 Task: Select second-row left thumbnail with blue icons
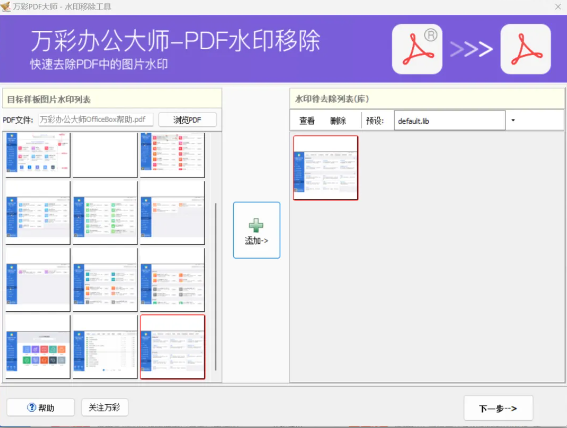[x=38, y=213]
